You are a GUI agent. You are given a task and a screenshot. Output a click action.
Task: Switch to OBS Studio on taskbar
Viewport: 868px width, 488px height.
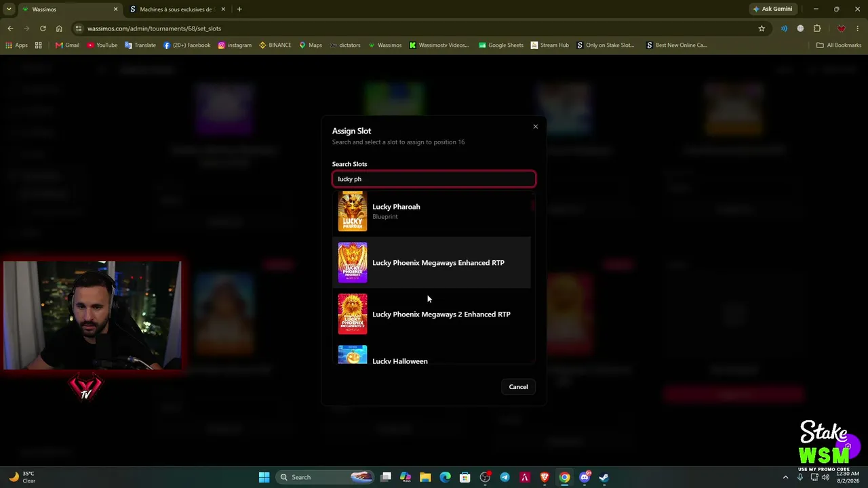pyautogui.click(x=485, y=477)
